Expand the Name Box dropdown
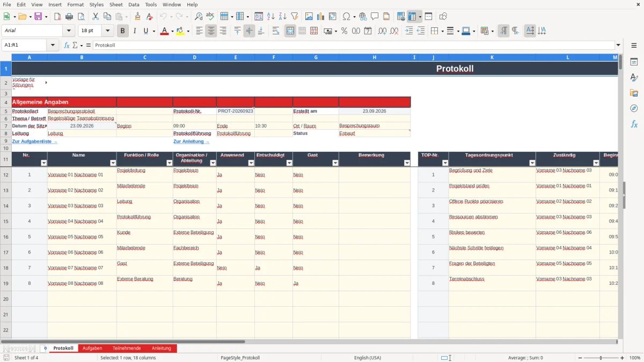The image size is (644, 362). 54,45
